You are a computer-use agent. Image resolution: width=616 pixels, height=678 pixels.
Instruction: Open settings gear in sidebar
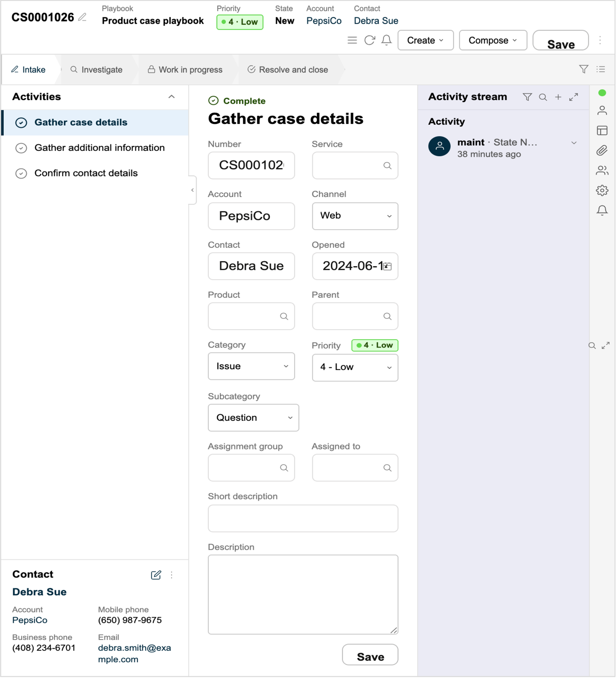[x=602, y=190]
